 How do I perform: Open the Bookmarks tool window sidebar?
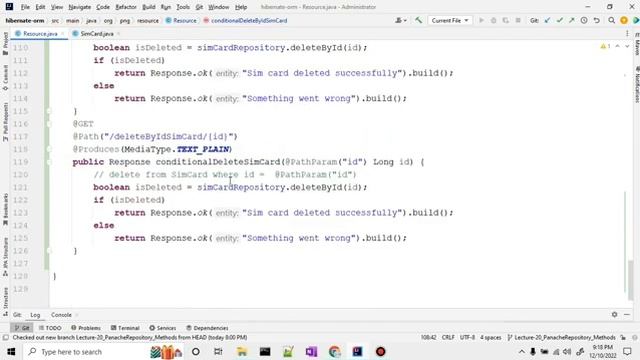[x=5, y=210]
